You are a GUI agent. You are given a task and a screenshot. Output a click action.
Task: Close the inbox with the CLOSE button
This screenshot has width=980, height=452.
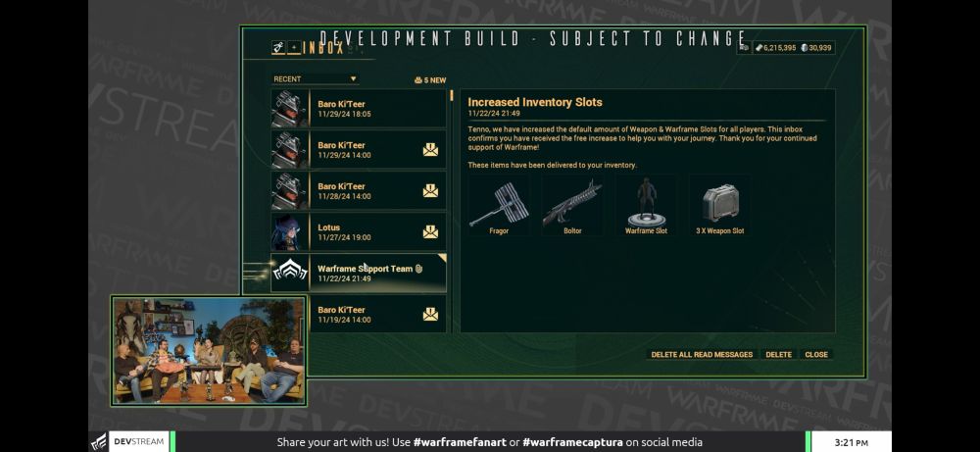click(816, 355)
